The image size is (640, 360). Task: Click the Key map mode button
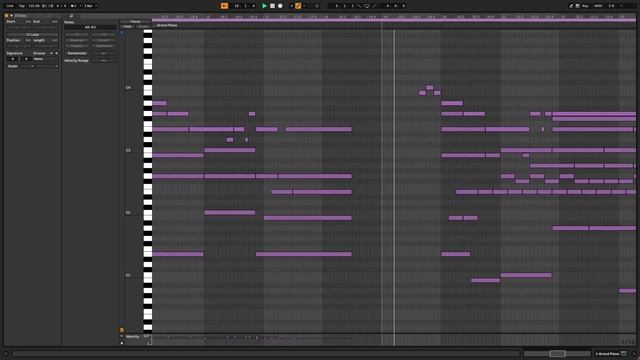click(585, 6)
